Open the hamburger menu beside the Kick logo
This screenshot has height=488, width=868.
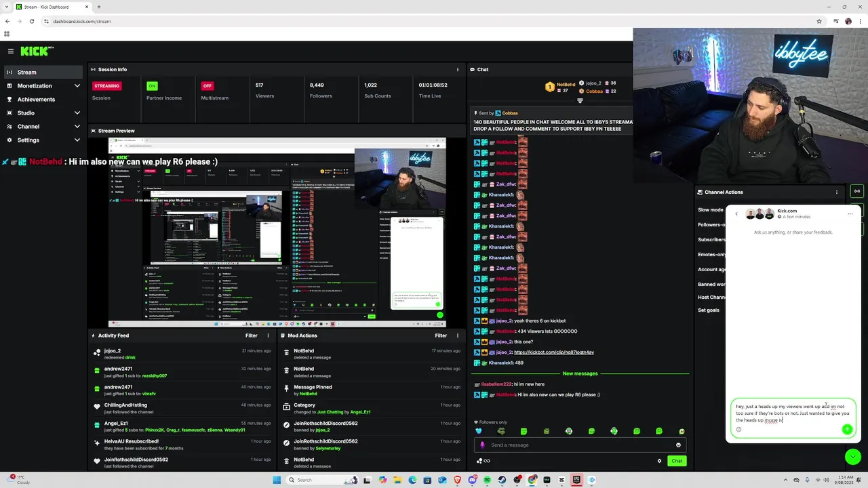coord(11,51)
